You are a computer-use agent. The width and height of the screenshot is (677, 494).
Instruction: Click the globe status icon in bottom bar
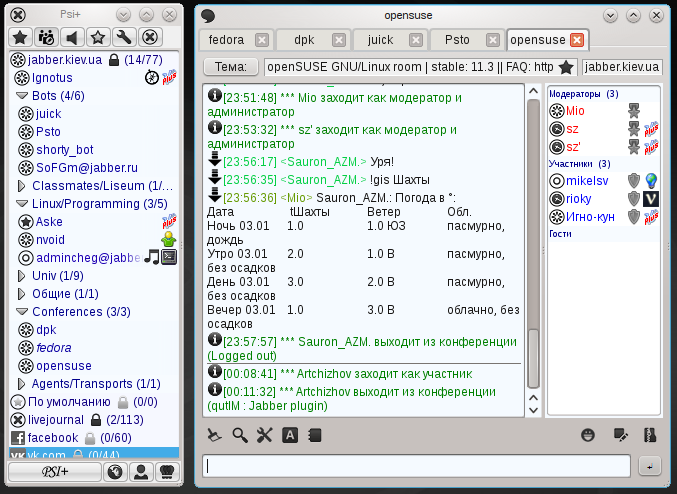(x=115, y=472)
